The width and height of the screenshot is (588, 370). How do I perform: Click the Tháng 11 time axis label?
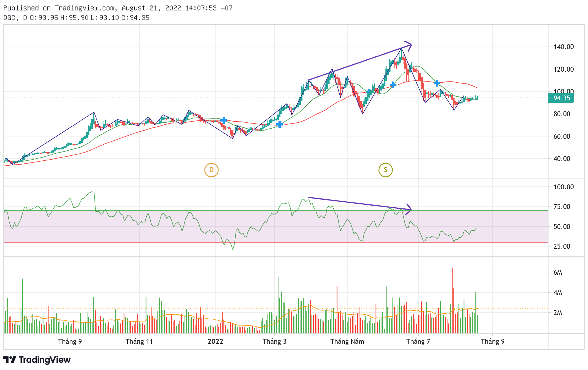point(139,342)
